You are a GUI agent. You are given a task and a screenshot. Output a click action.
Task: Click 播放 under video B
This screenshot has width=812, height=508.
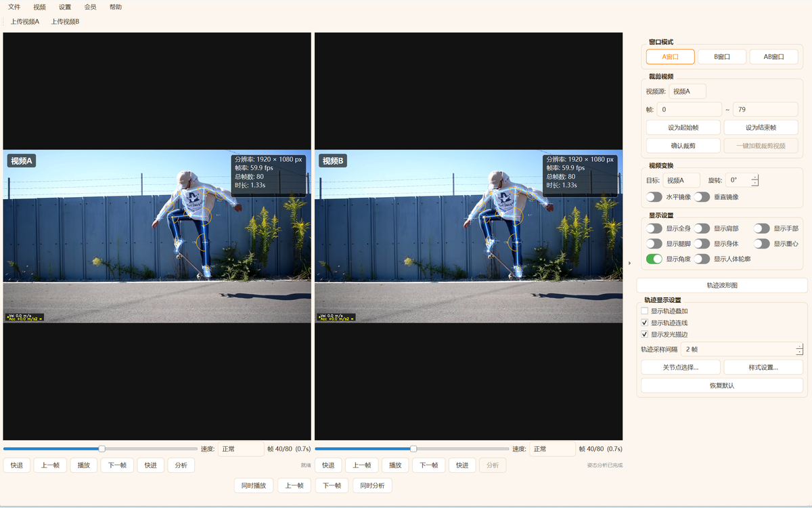[395, 465]
